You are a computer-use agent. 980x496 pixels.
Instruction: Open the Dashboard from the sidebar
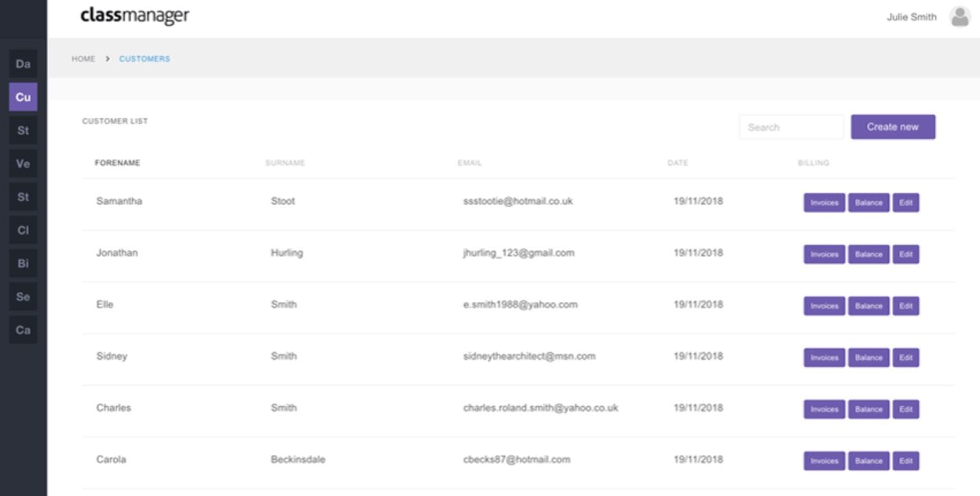coord(23,64)
